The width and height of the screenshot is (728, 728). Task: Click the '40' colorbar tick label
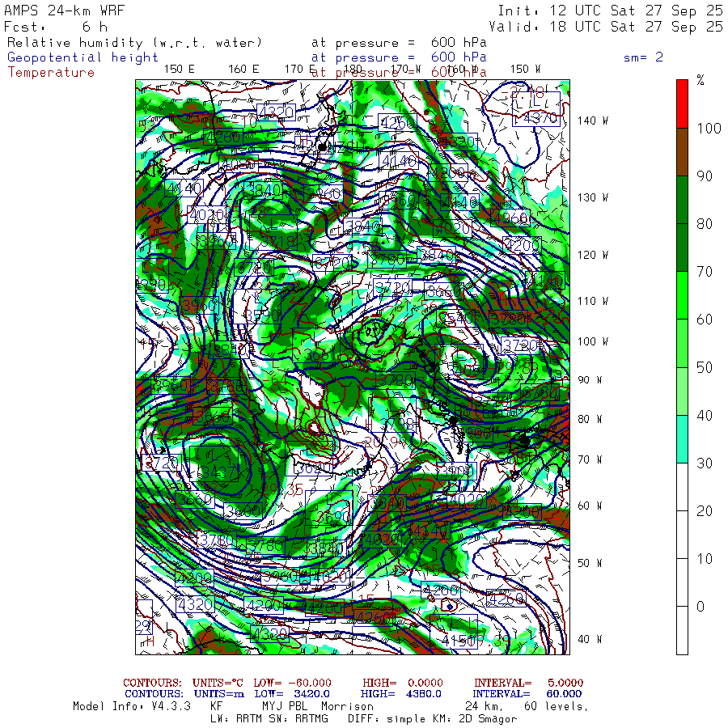coord(705,415)
